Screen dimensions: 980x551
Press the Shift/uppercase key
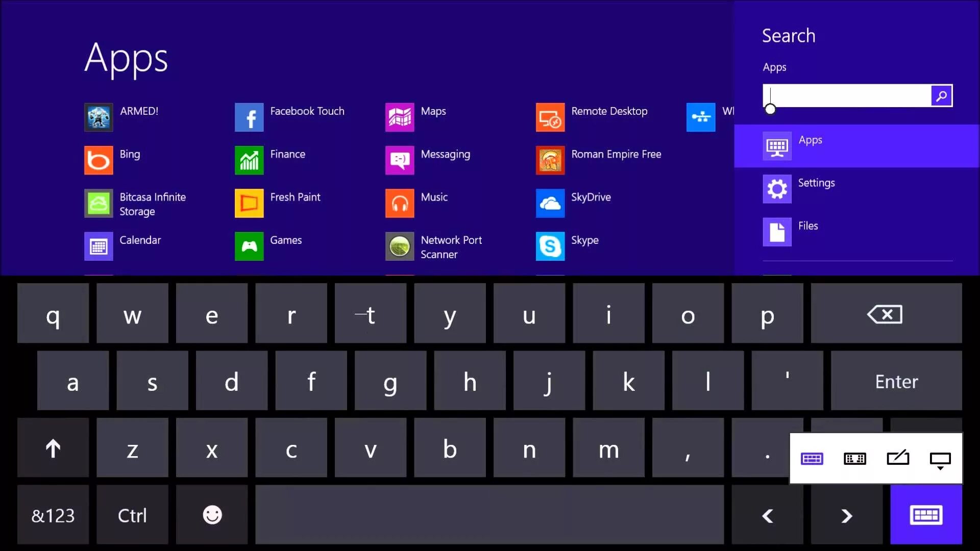click(x=53, y=448)
